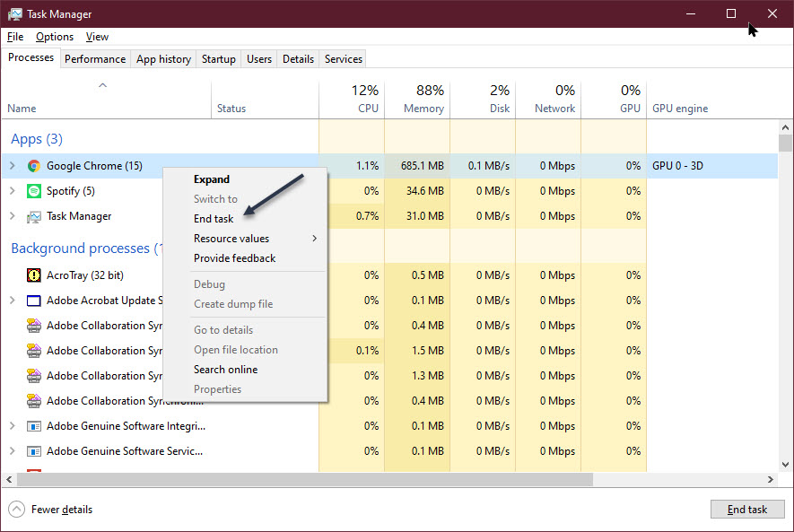Click the yellow AcroTray process icon
Screen dimensions: 794x532
[34, 275]
